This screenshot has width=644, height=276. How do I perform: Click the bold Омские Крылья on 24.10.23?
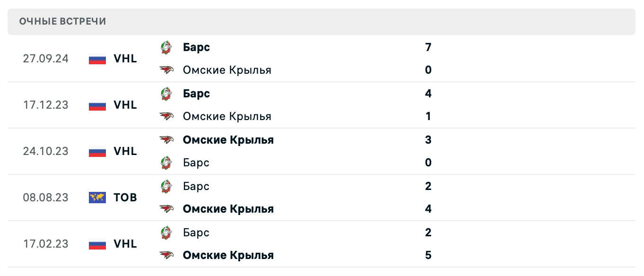tap(228, 139)
